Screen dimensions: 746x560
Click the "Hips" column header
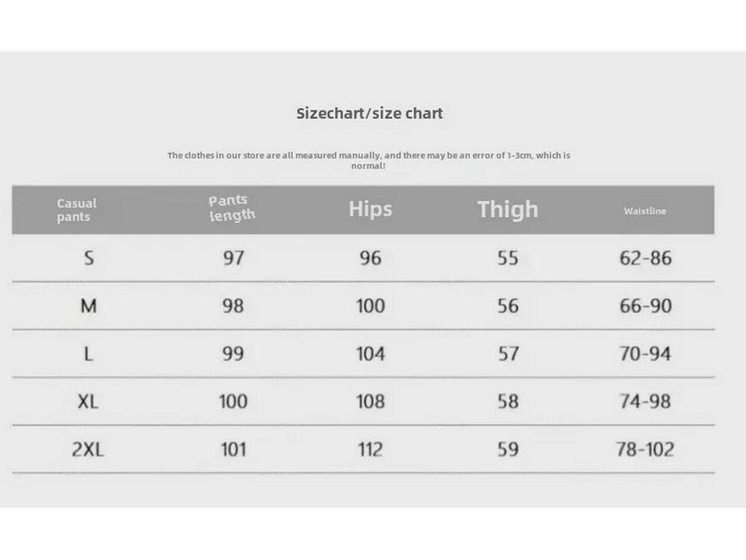(370, 209)
